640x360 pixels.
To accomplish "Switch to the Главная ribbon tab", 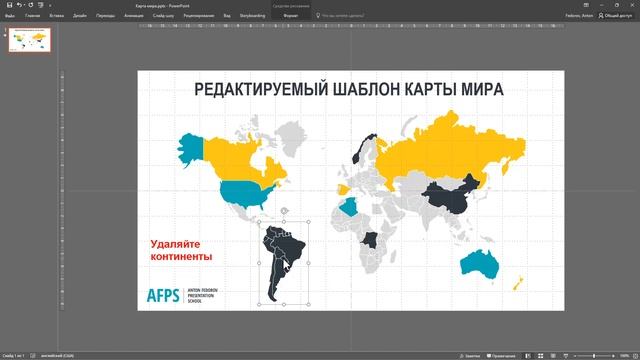I will pyautogui.click(x=33, y=16).
